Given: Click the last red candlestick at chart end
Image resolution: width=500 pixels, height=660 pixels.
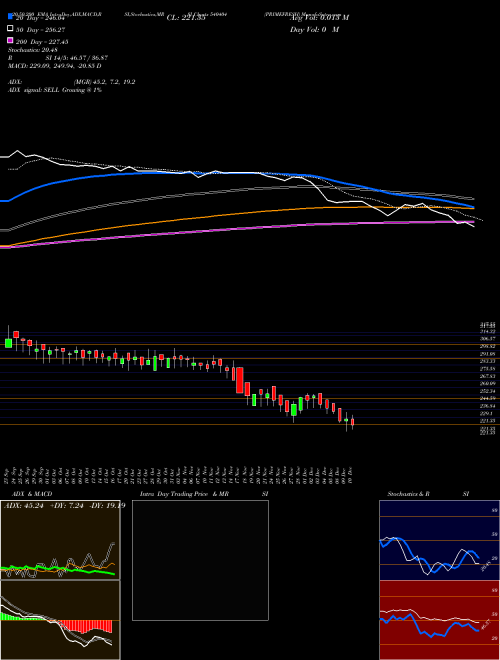Looking at the screenshot, I should coord(353,422).
